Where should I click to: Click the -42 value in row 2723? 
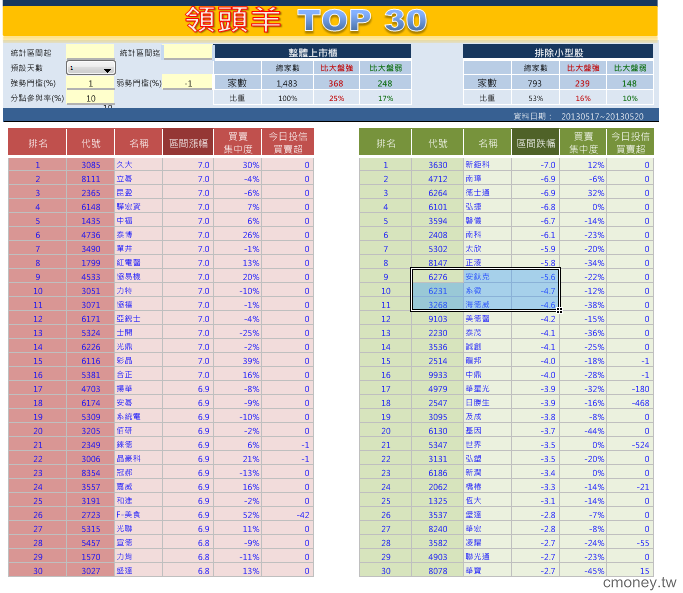[x=287, y=515]
